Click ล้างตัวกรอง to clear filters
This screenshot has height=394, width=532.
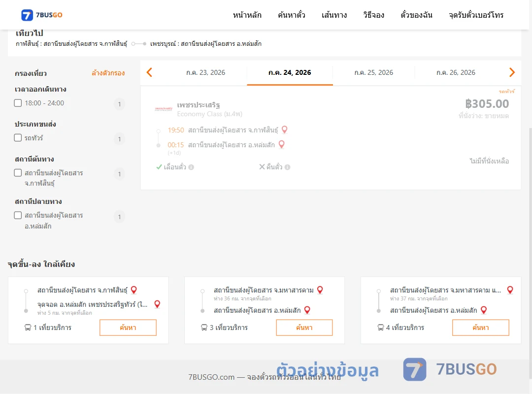[108, 73]
